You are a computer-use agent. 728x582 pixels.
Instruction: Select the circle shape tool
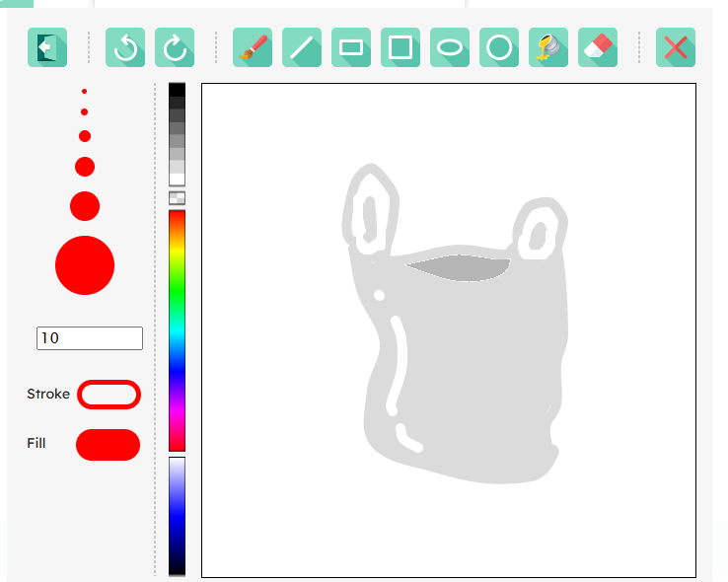point(499,47)
